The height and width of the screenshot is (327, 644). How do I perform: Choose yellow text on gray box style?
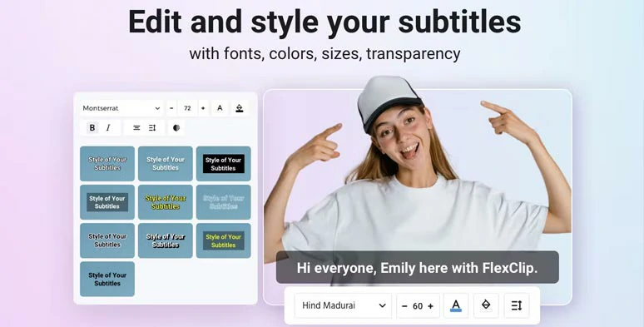pyautogui.click(x=224, y=240)
